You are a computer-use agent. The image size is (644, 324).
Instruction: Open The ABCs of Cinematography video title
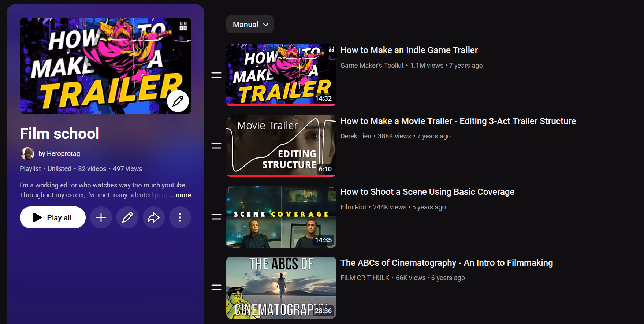coord(447,263)
